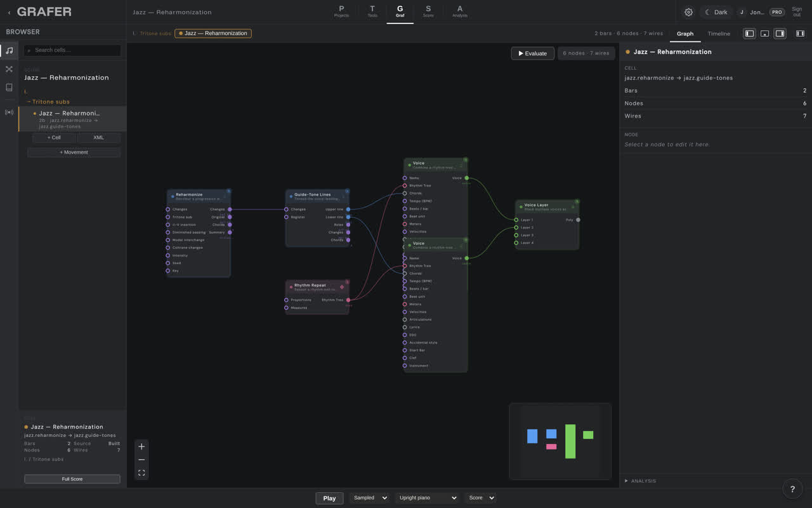
Task: Click the graph minimap thumbnail
Action: tap(560, 441)
